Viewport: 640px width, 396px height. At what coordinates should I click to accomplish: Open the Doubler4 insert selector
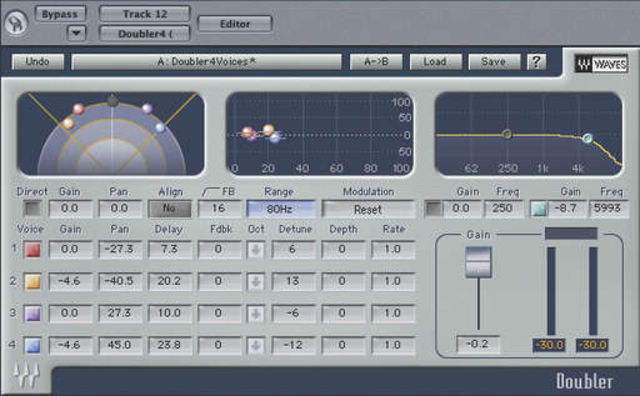145,33
